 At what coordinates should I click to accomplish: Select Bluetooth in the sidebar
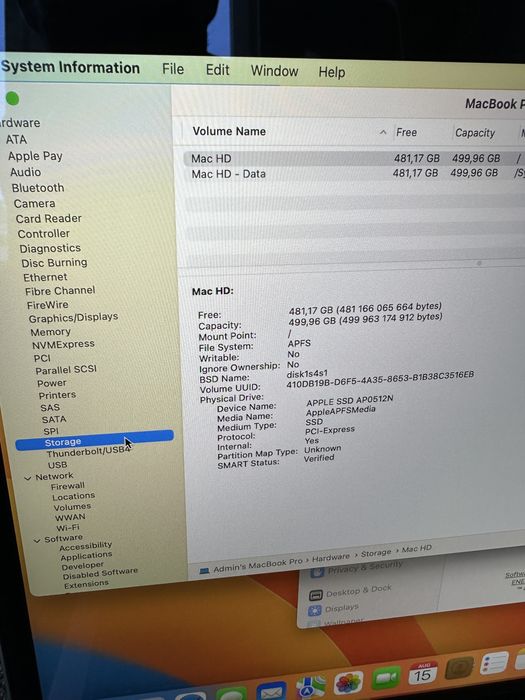(x=38, y=188)
